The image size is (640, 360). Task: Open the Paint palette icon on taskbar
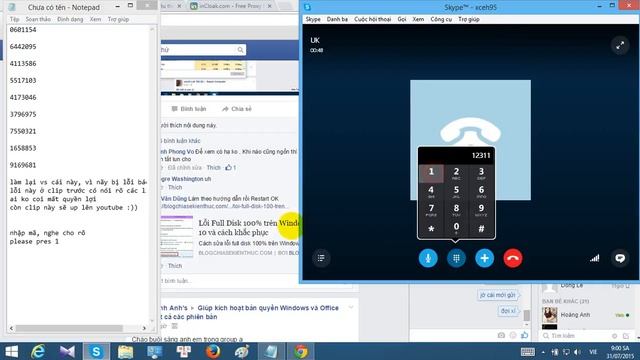[242, 351]
